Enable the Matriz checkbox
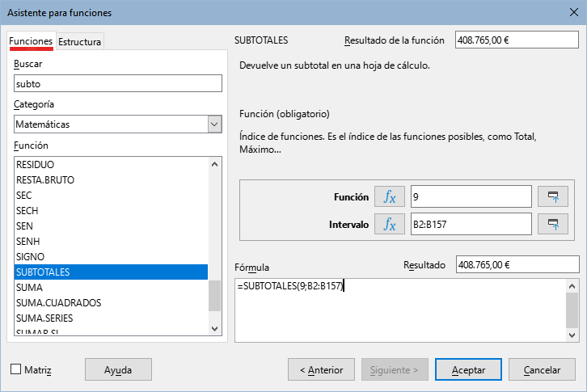587x392 pixels. pos(16,370)
